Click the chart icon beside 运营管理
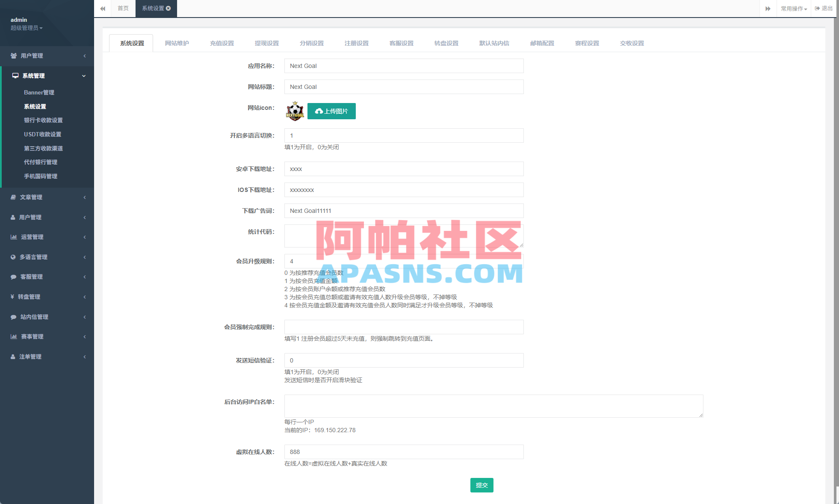The height and width of the screenshot is (504, 839). pyautogui.click(x=14, y=237)
